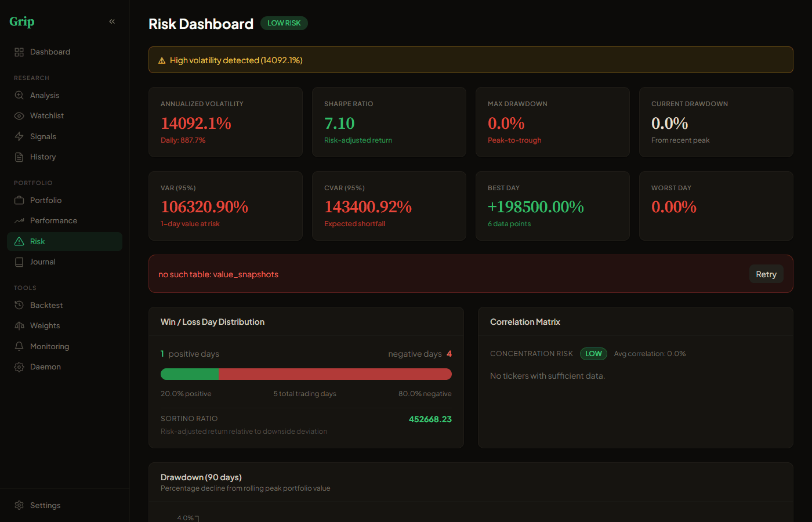Click the Analysis magnifier icon
This screenshot has height=522, width=812.
pos(19,96)
